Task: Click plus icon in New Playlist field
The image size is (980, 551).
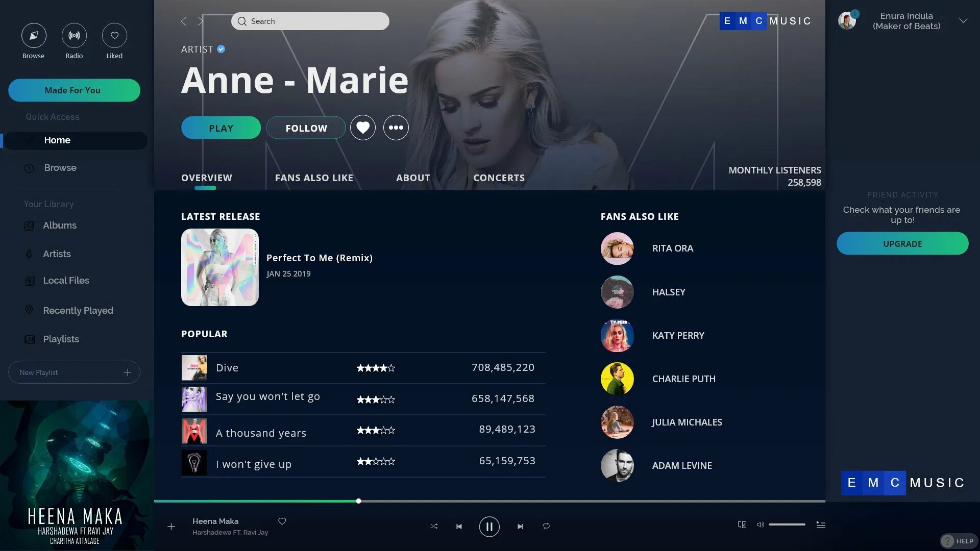Action: coord(127,372)
